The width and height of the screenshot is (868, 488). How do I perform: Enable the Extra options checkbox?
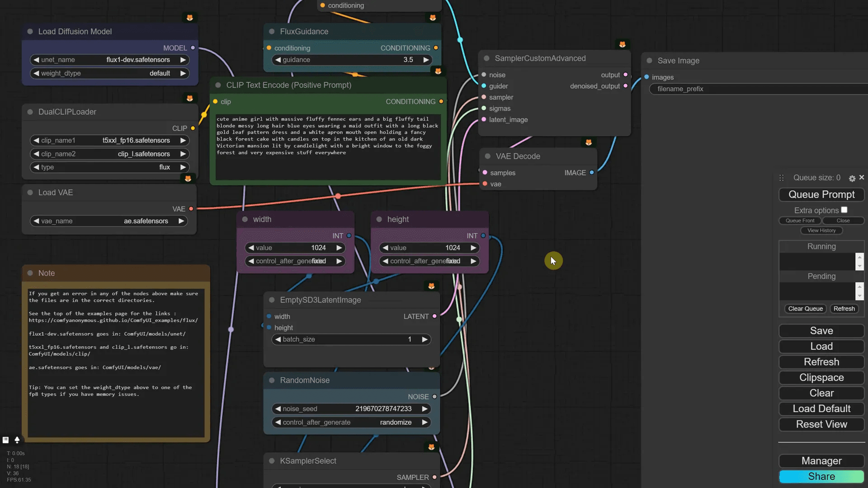[845, 209]
